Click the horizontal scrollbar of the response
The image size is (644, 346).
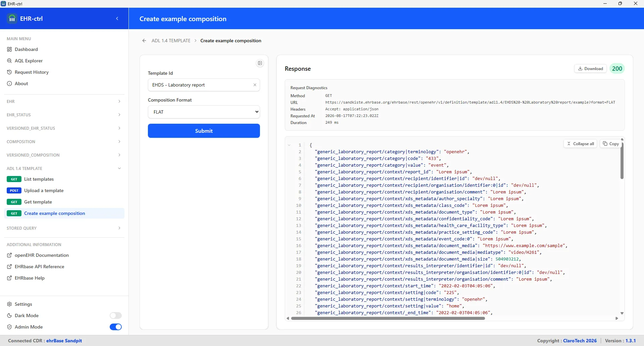pos(388,319)
